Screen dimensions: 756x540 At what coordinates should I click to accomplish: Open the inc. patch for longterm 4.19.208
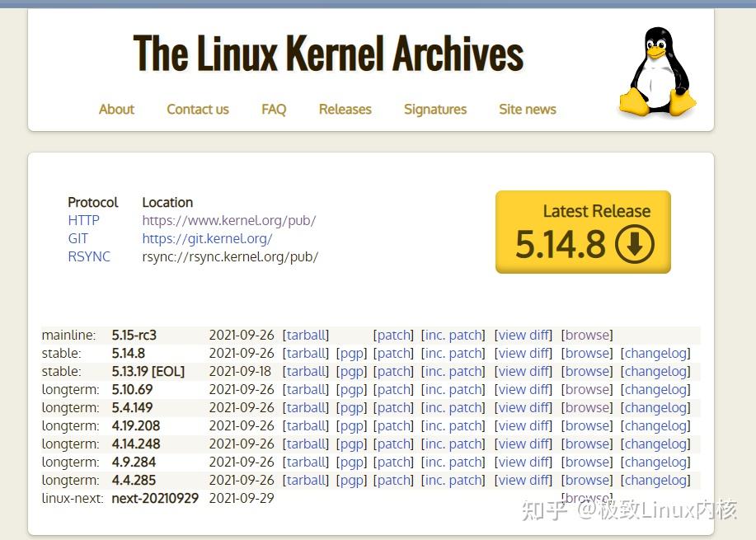(x=453, y=425)
